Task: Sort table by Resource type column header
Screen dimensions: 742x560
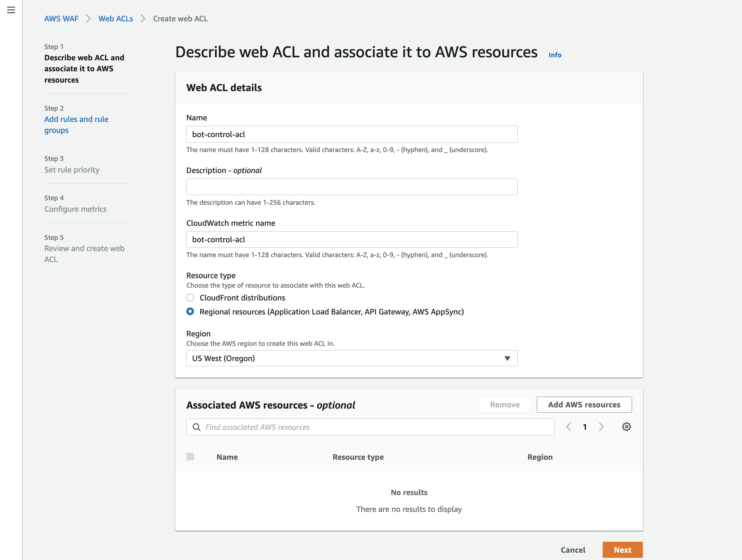Action: (358, 457)
